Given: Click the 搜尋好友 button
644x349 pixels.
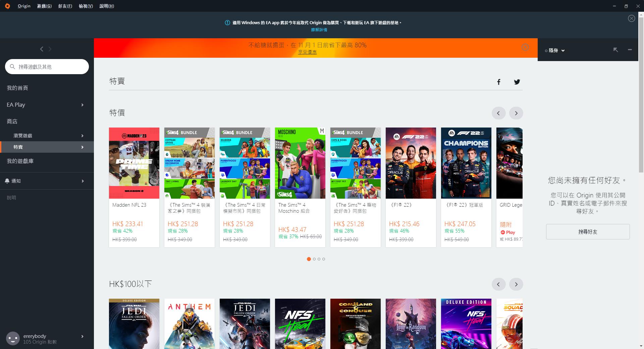Looking at the screenshot, I should 588,232.
